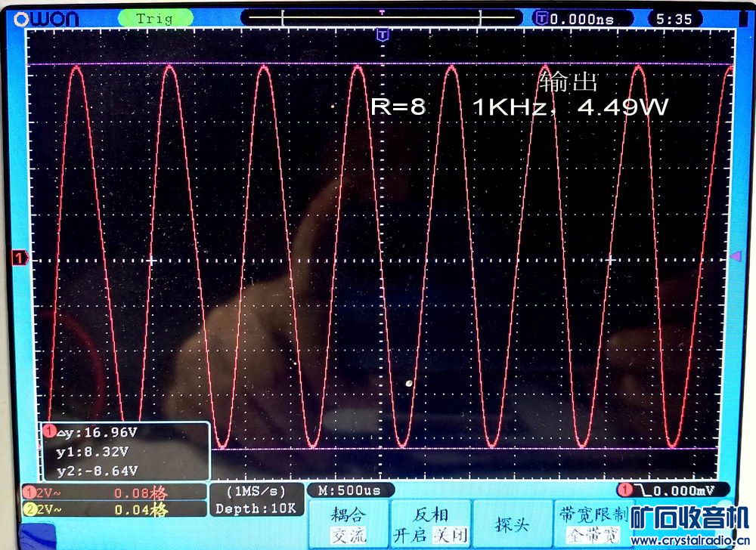
Task: Click the (1MS/s) sample rate readout
Action: click(256, 492)
